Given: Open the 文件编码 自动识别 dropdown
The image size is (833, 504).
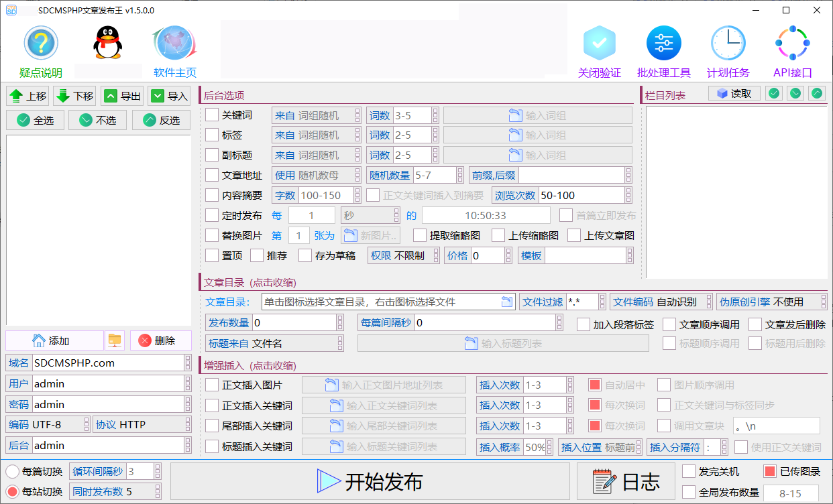Looking at the screenshot, I should tap(661, 302).
